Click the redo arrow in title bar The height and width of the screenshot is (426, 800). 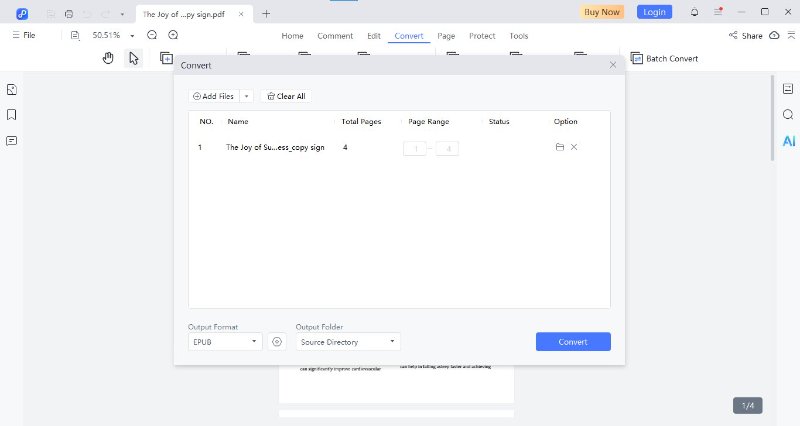coord(106,14)
